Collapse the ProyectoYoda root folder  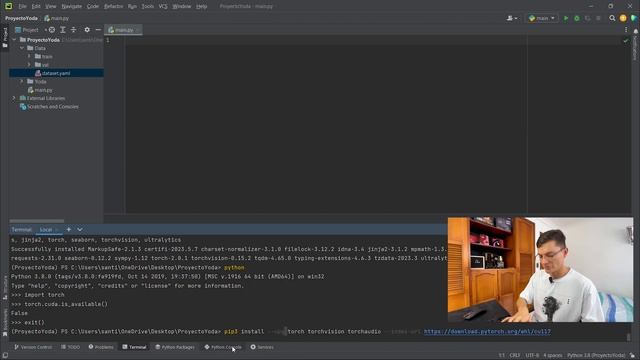(15, 40)
